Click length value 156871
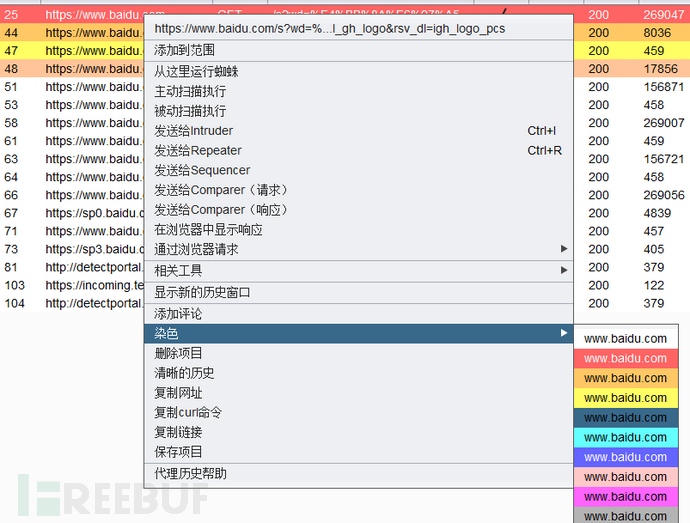The height and width of the screenshot is (523, 690). pos(664,87)
